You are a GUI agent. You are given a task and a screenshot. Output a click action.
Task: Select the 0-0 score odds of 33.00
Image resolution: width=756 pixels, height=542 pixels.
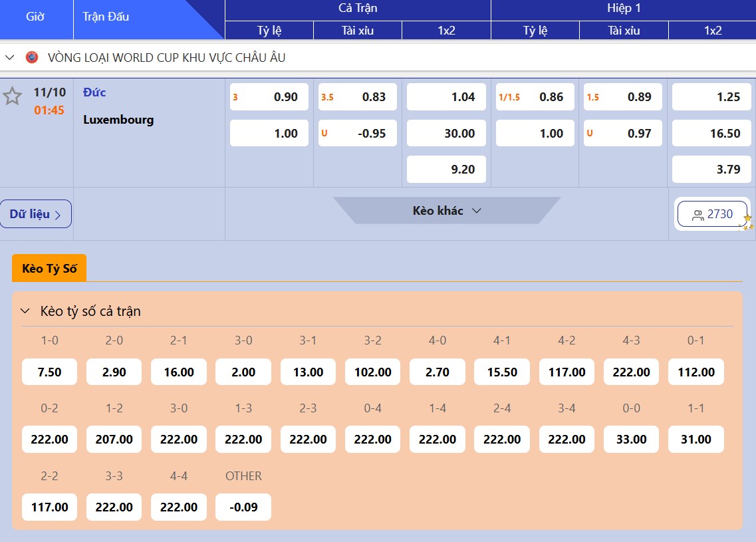(x=631, y=439)
